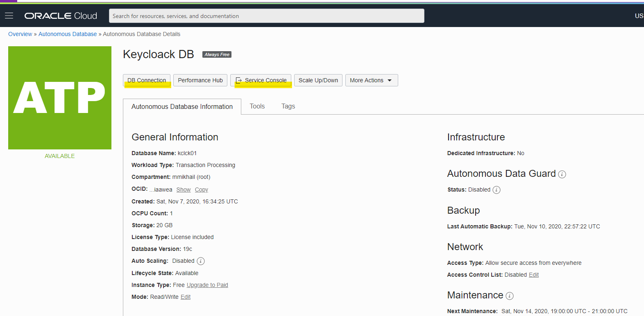The image size is (644, 316).
Task: Select Autonomous Database Information tab
Action: pyautogui.click(x=182, y=106)
